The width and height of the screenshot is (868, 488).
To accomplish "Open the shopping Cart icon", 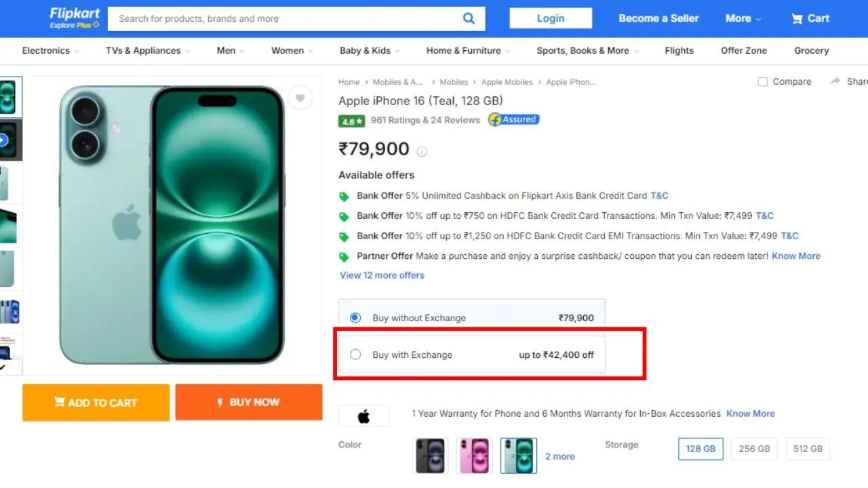I will click(x=797, y=19).
